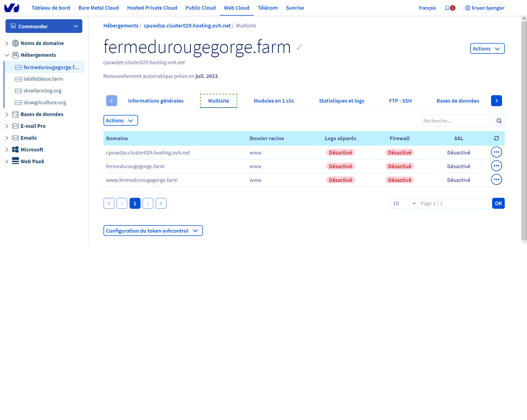Image resolution: width=527 pixels, height=420 pixels.
Task: Open options for the fermedurougegorge.farm row
Action: (496, 166)
